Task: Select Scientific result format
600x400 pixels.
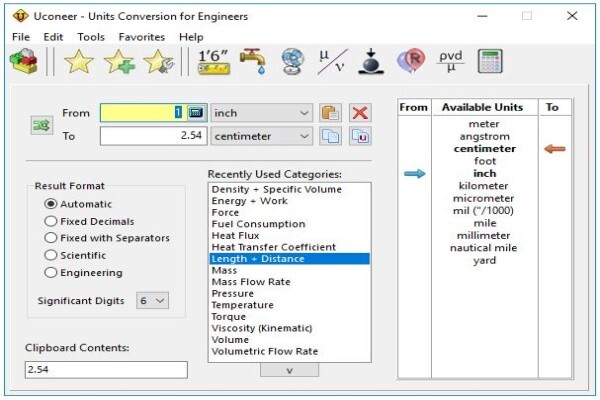Action: tap(75, 255)
